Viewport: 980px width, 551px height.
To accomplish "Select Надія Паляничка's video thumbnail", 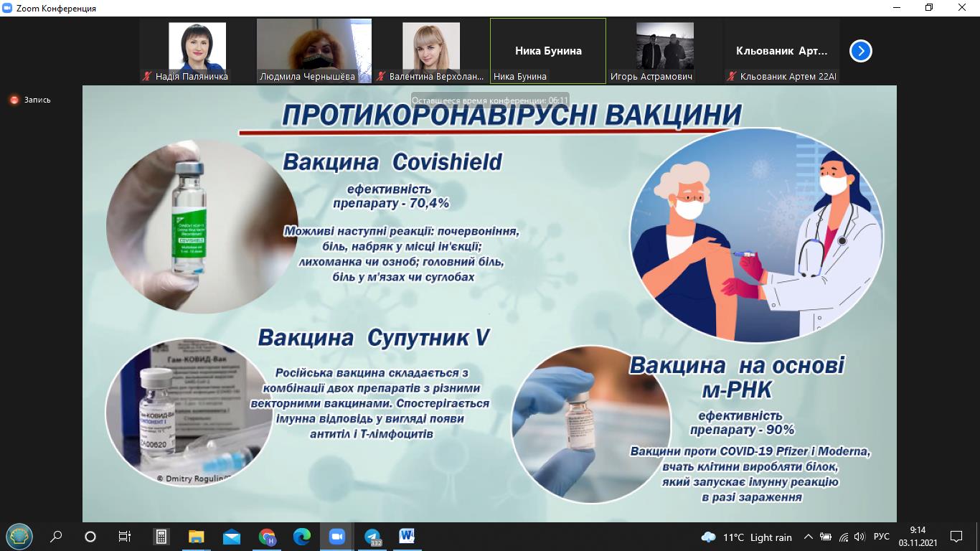I will click(197, 51).
